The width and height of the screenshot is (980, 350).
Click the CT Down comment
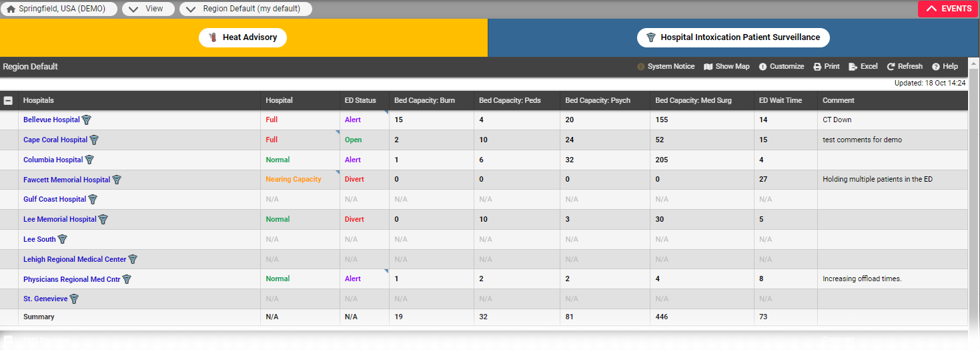point(837,120)
